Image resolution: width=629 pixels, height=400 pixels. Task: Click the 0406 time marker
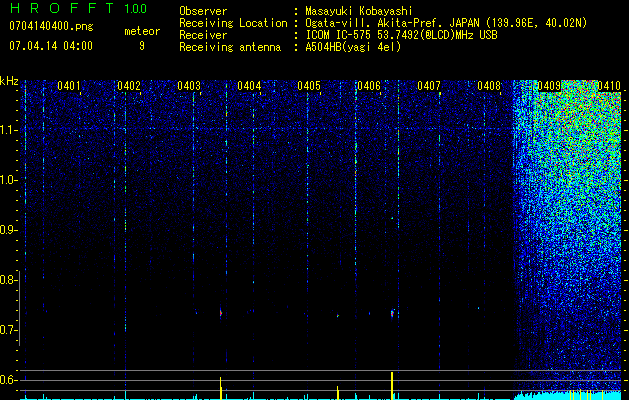369,86
